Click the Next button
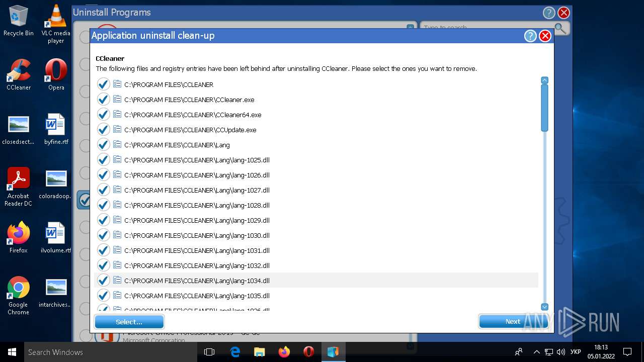 tap(513, 322)
